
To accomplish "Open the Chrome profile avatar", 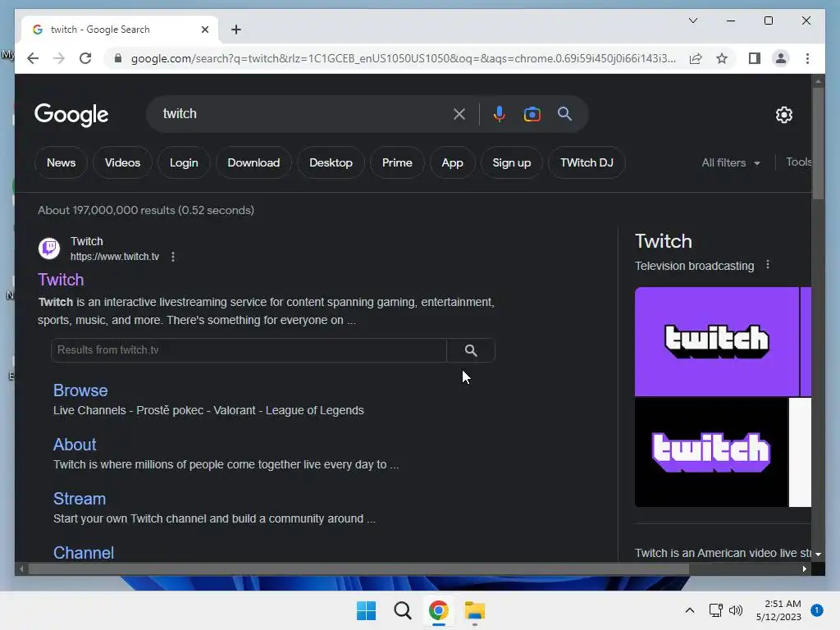I will pyautogui.click(x=781, y=58).
